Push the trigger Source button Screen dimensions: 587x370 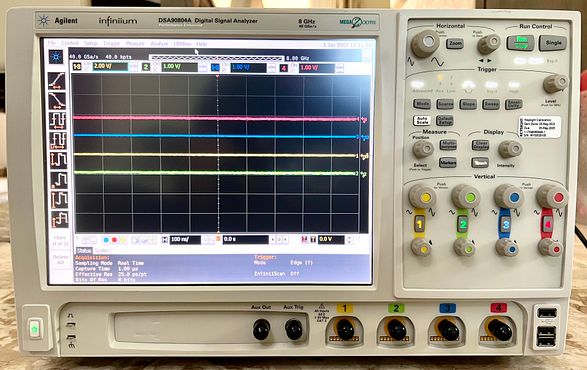click(x=445, y=104)
